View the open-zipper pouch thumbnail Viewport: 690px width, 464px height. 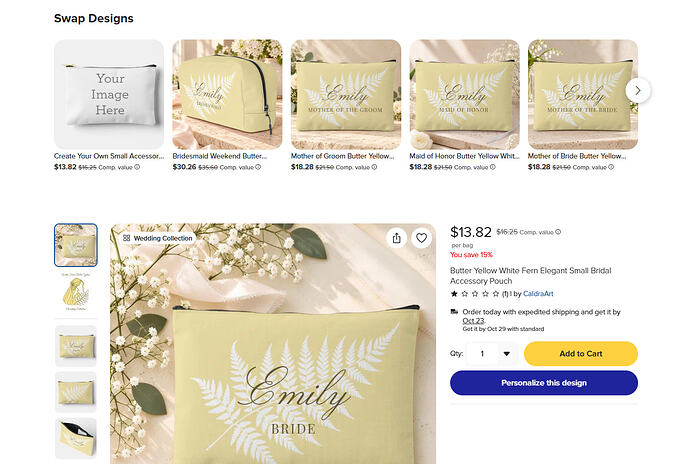point(76,438)
